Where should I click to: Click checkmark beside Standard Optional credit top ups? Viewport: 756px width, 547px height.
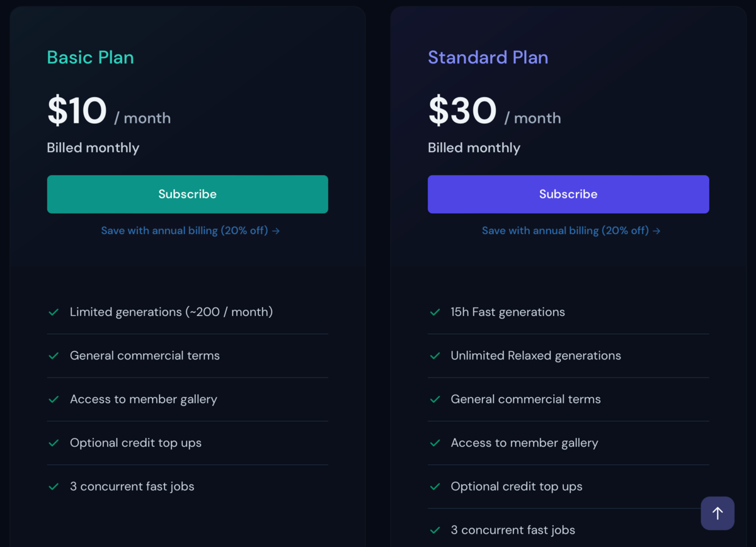[x=435, y=487]
